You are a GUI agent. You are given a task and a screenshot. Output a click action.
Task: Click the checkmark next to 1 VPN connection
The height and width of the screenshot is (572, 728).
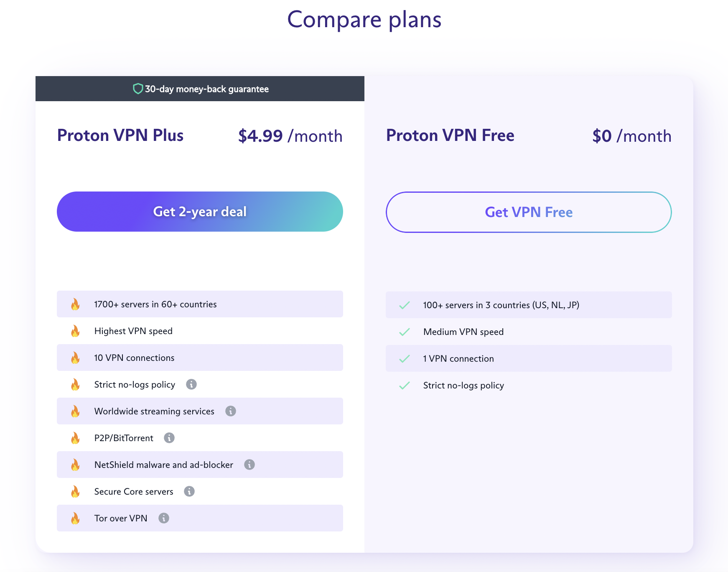point(404,358)
